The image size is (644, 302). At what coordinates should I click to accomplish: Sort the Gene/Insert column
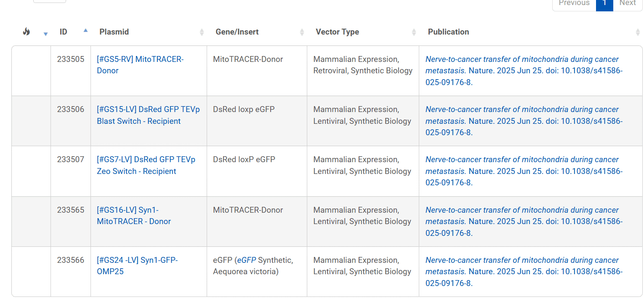(302, 32)
